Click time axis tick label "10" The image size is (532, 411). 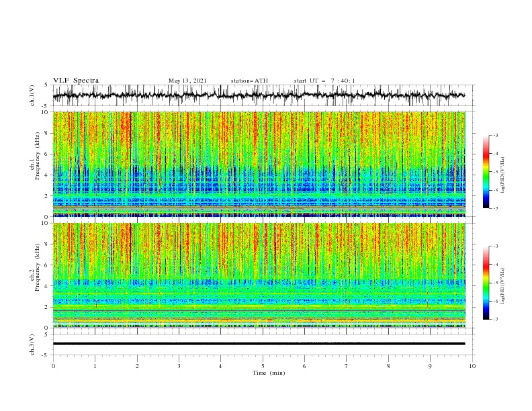click(472, 366)
